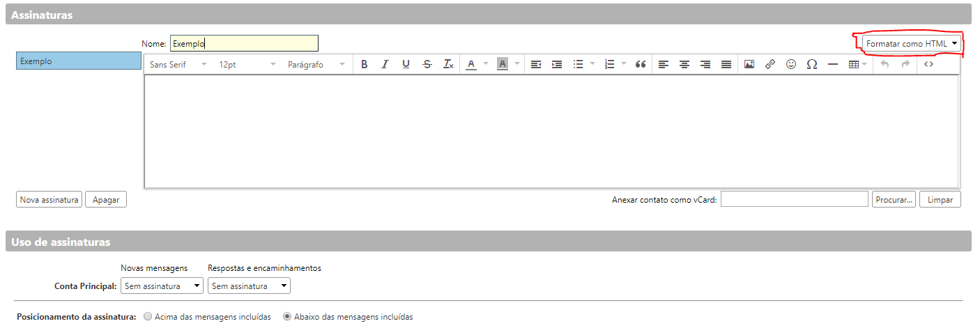Click the Nome input field

[244, 43]
